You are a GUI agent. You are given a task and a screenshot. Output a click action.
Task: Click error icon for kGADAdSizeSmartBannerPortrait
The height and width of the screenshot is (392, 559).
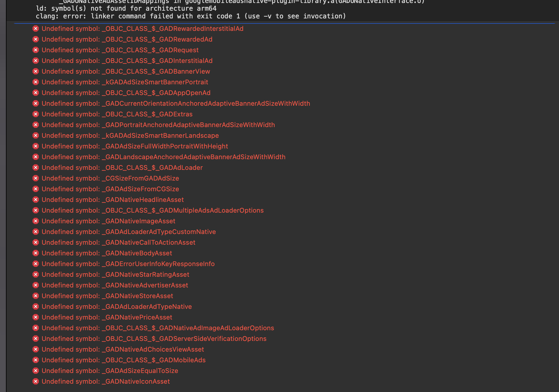coord(36,82)
